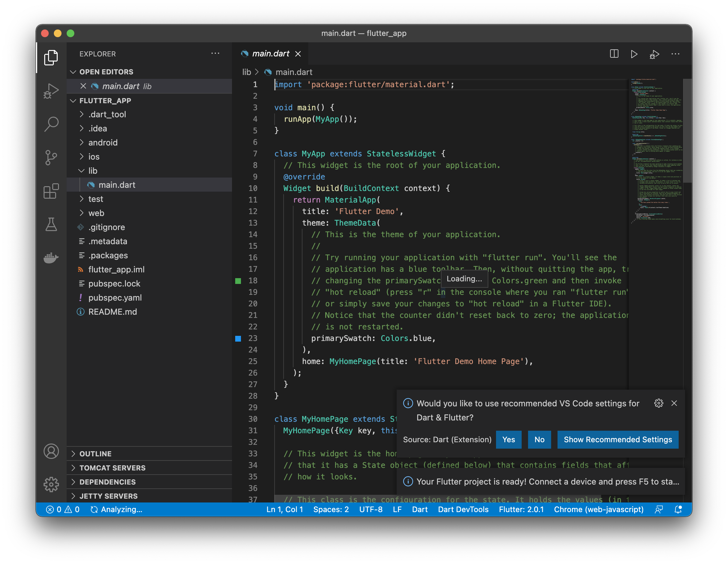Expand the Dependencies section

[x=149, y=482]
